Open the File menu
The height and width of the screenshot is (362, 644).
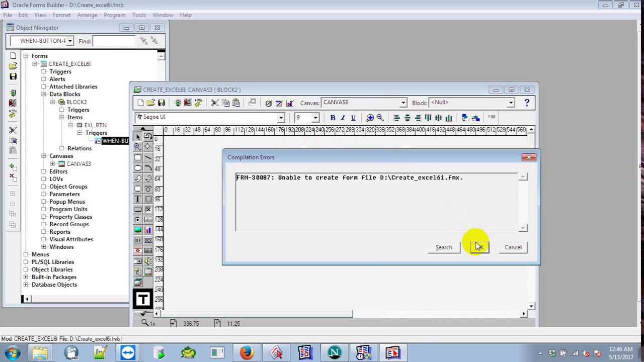point(8,15)
